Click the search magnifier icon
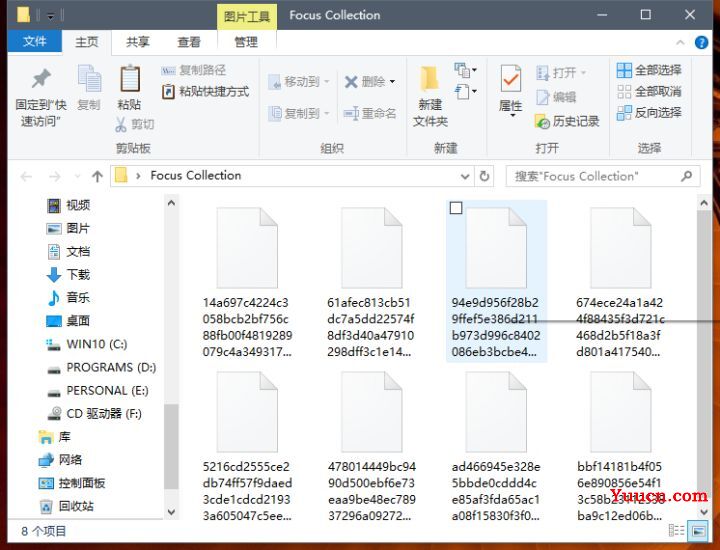The image size is (720, 550). point(686,176)
